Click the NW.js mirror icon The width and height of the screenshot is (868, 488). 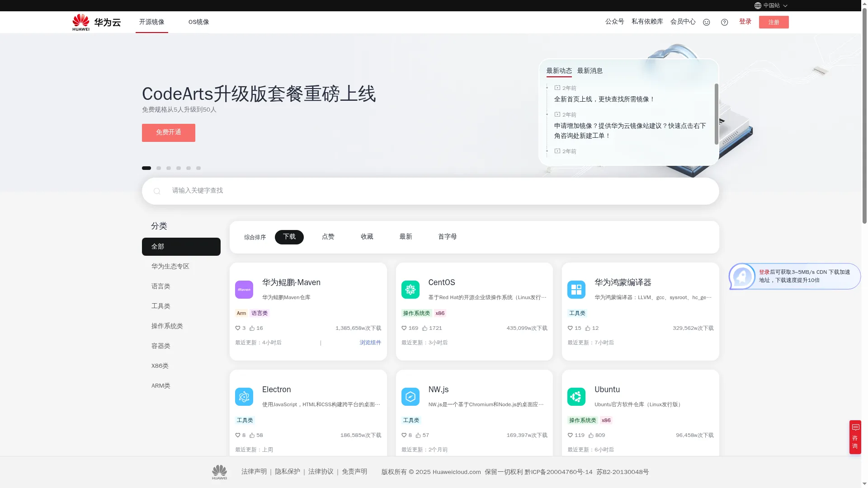[410, 397]
